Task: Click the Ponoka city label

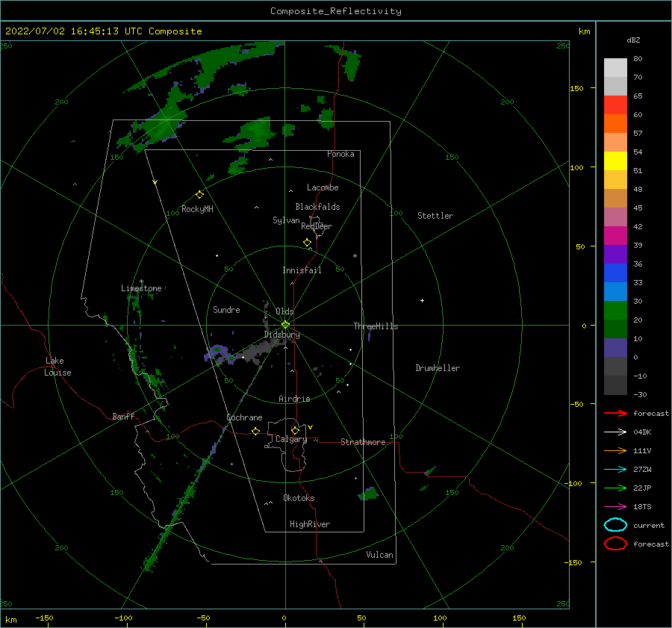Action: [x=340, y=154]
